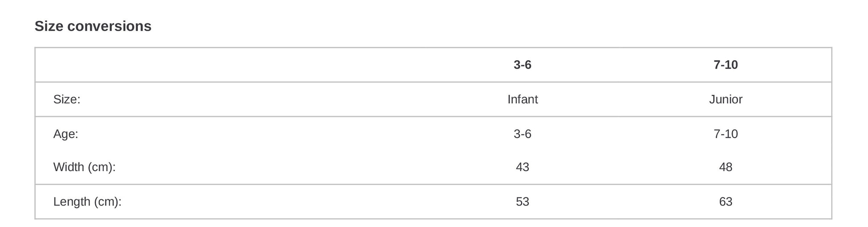This screenshot has width=868, height=227.
Task: Click the width value 43
Action: click(522, 167)
